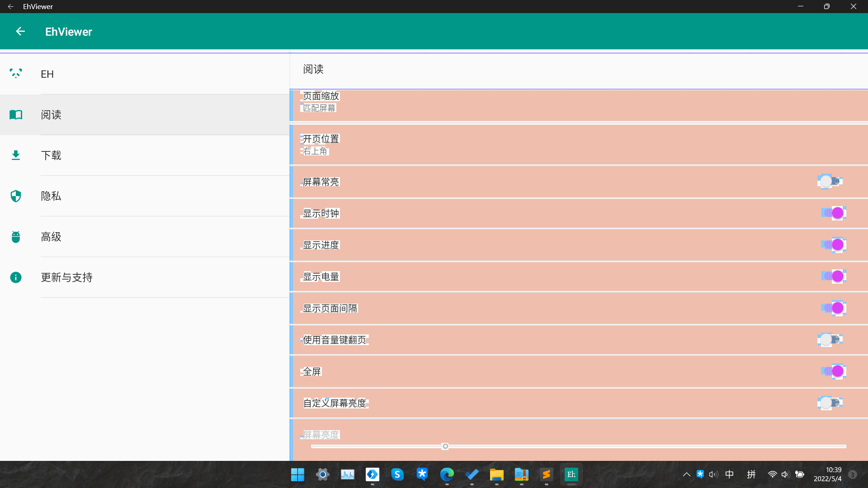Enable the 屏幕常亮 switch
868x488 pixels.
point(830,182)
